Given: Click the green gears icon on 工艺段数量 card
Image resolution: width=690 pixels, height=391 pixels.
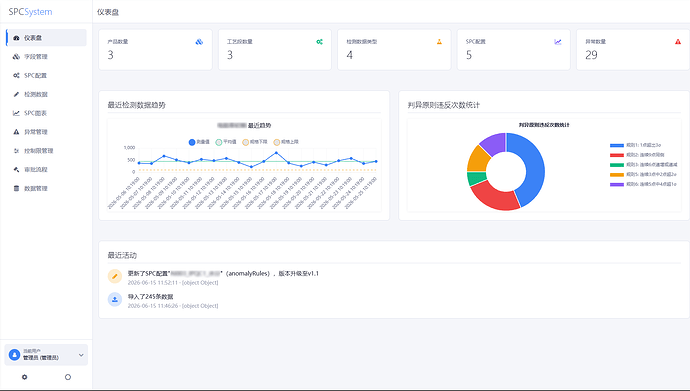Looking at the screenshot, I should point(319,42).
